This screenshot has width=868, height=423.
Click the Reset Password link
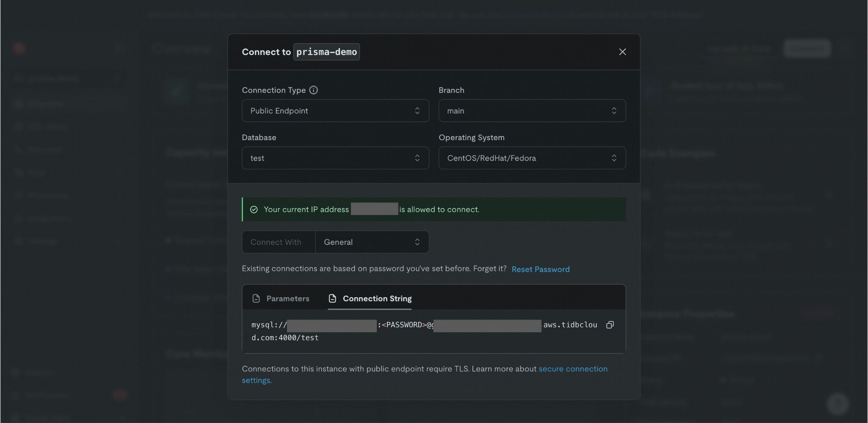(x=540, y=269)
